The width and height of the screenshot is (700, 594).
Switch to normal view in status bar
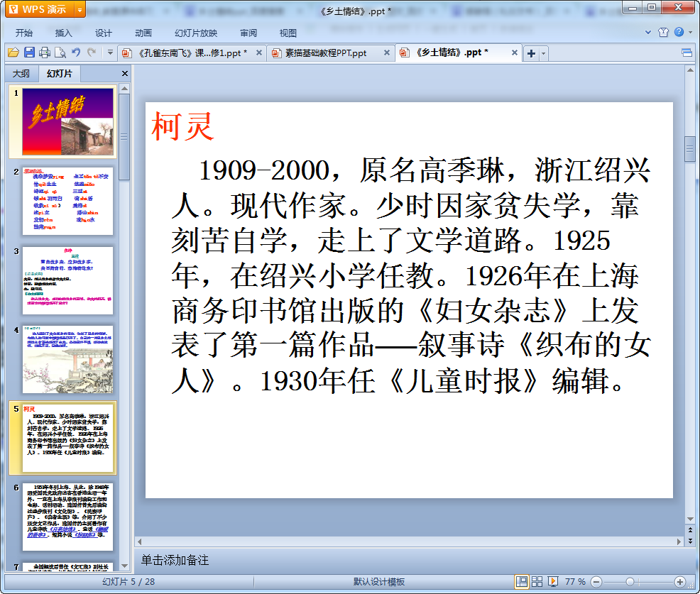(x=522, y=581)
